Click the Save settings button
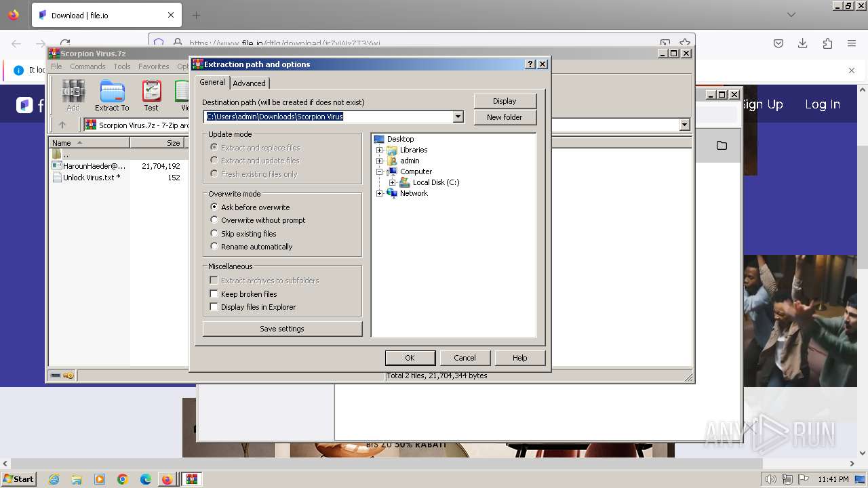This screenshot has width=868, height=488. coord(282,329)
